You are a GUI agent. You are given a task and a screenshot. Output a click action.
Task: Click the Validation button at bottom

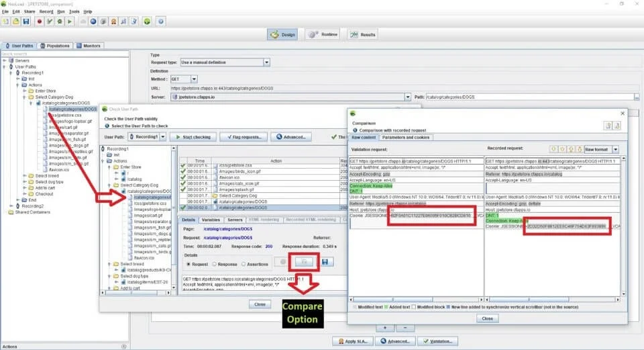[x=438, y=341]
